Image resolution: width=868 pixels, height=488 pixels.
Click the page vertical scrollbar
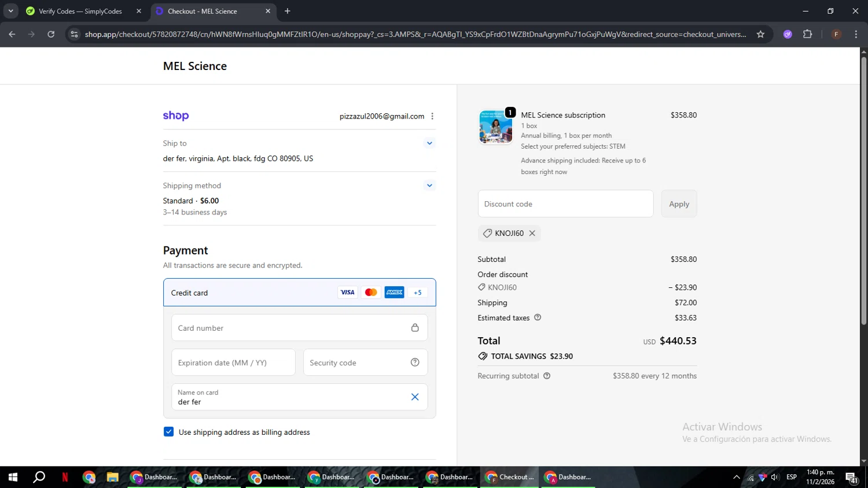click(863, 190)
